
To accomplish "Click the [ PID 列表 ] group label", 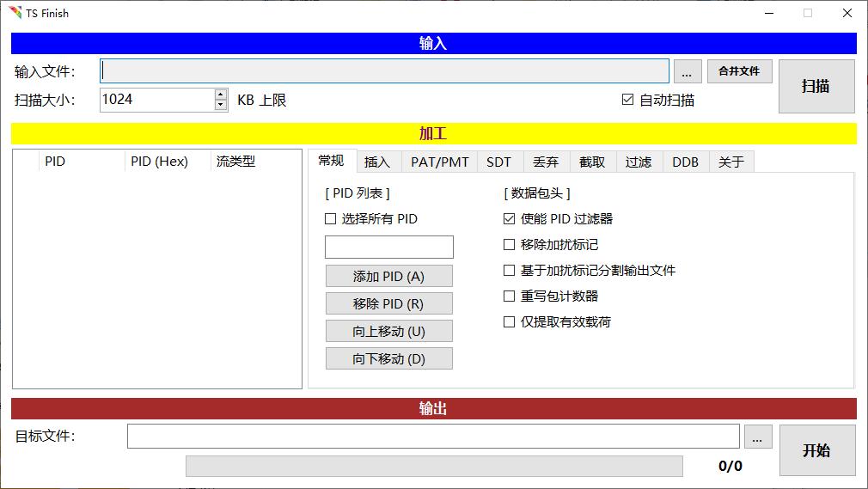I will [358, 193].
